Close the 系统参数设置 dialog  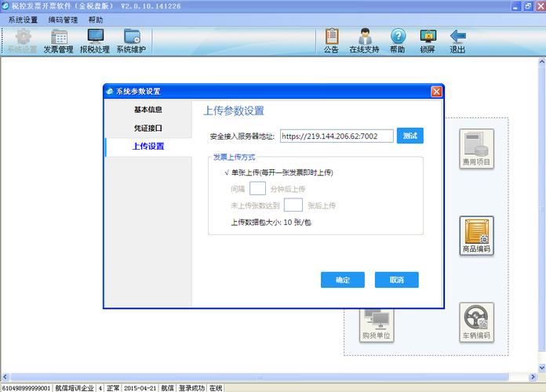click(436, 92)
